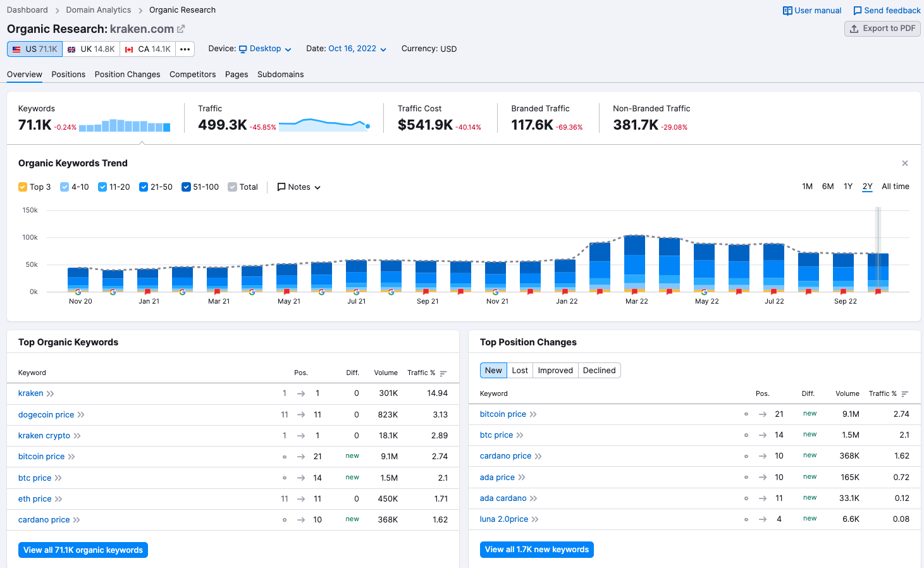Screen dimensions: 924x568
Task: Set chart range to 1Y
Action: (x=848, y=187)
